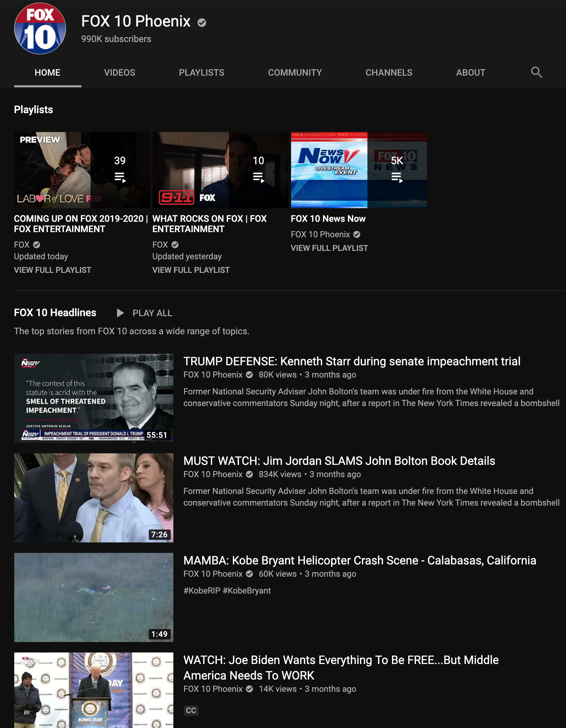This screenshot has width=566, height=728.
Task: Go to the Playlists tab
Action: click(202, 73)
